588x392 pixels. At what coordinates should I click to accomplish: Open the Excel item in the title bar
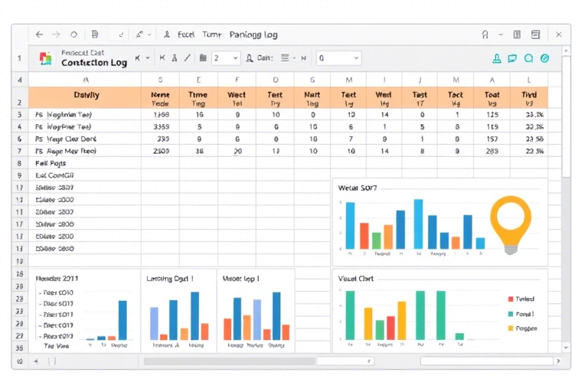[x=186, y=34]
